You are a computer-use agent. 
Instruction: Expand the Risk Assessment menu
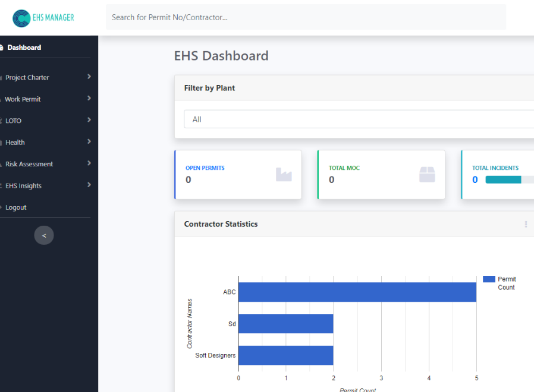[x=88, y=164]
